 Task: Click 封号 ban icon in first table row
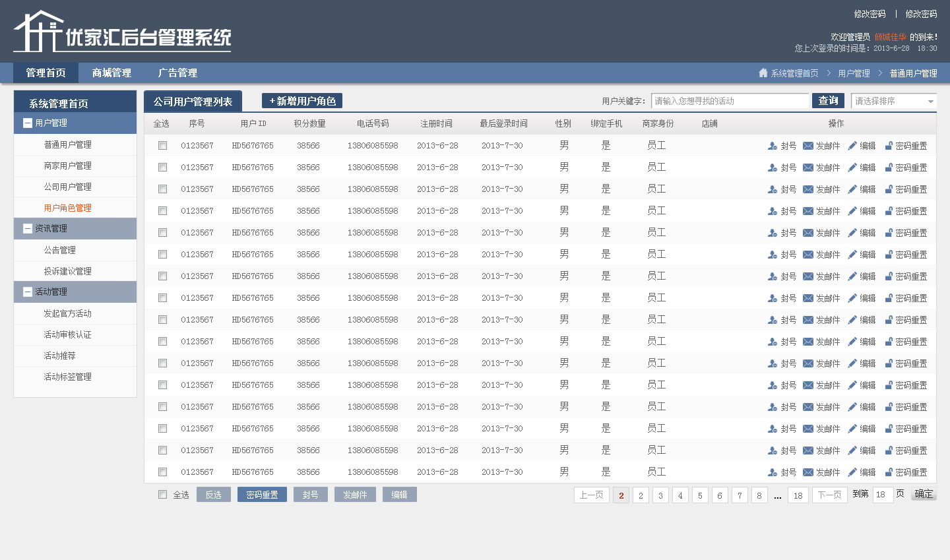pyautogui.click(x=773, y=146)
